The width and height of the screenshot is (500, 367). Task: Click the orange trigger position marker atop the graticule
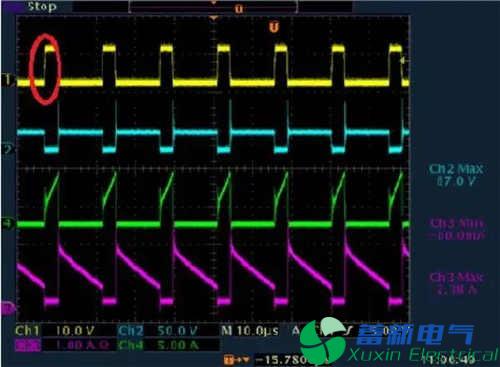(x=214, y=18)
